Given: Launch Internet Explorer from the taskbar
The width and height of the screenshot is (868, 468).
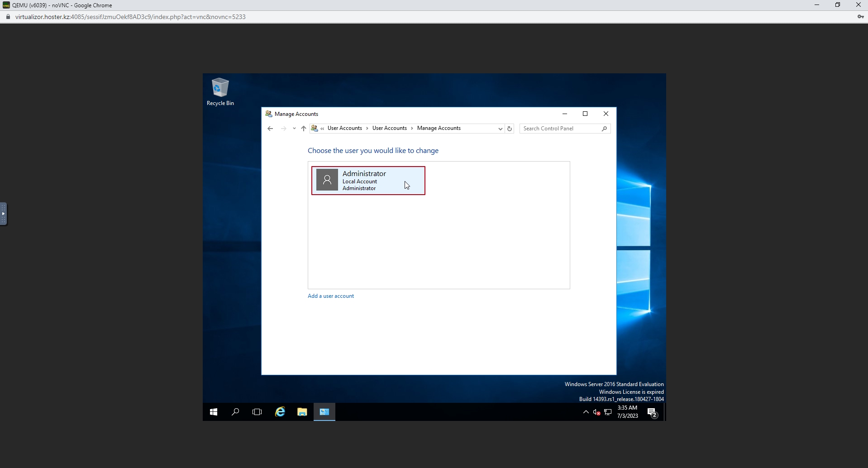Looking at the screenshot, I should 280,412.
